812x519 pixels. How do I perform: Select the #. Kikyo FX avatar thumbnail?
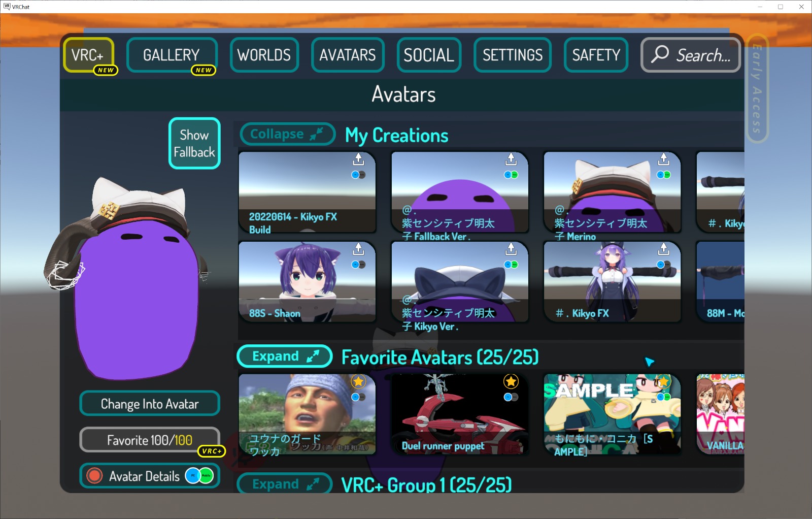612,282
